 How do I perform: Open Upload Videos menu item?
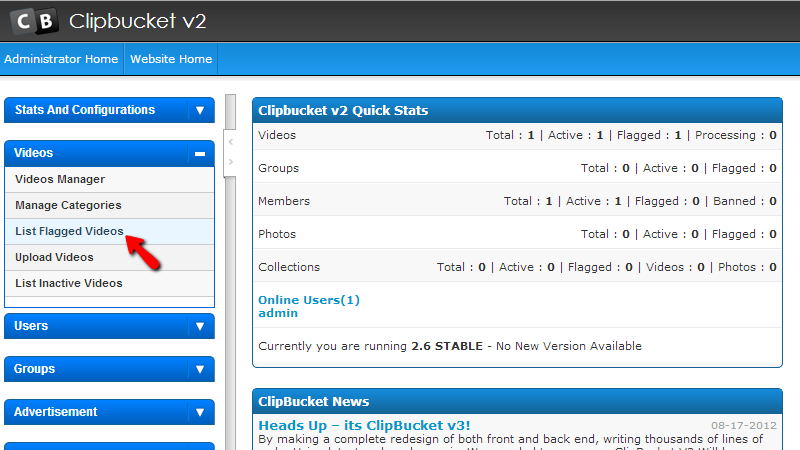click(x=109, y=258)
